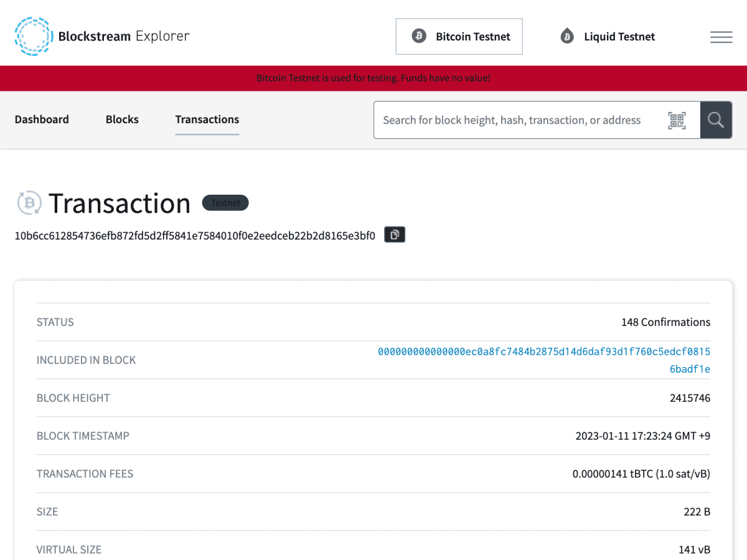This screenshot has height=560, width=747.
Task: Click the magnifying glass search button
Action: (x=716, y=120)
